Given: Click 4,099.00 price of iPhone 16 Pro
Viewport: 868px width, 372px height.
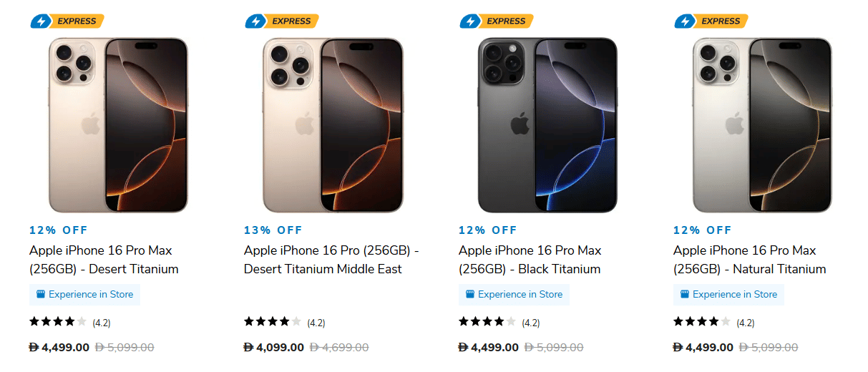Looking at the screenshot, I should [x=274, y=348].
